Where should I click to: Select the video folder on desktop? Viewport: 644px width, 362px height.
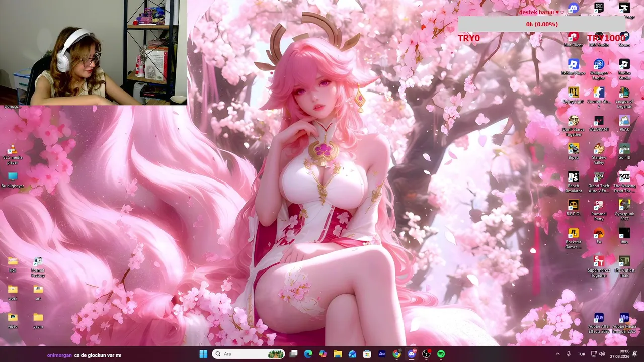[13, 321]
